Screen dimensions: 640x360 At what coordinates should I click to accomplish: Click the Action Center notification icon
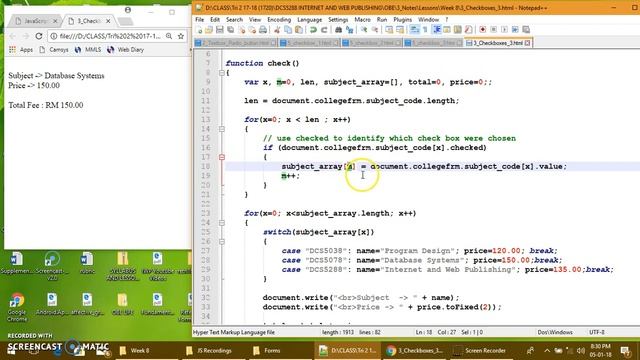[625, 351]
